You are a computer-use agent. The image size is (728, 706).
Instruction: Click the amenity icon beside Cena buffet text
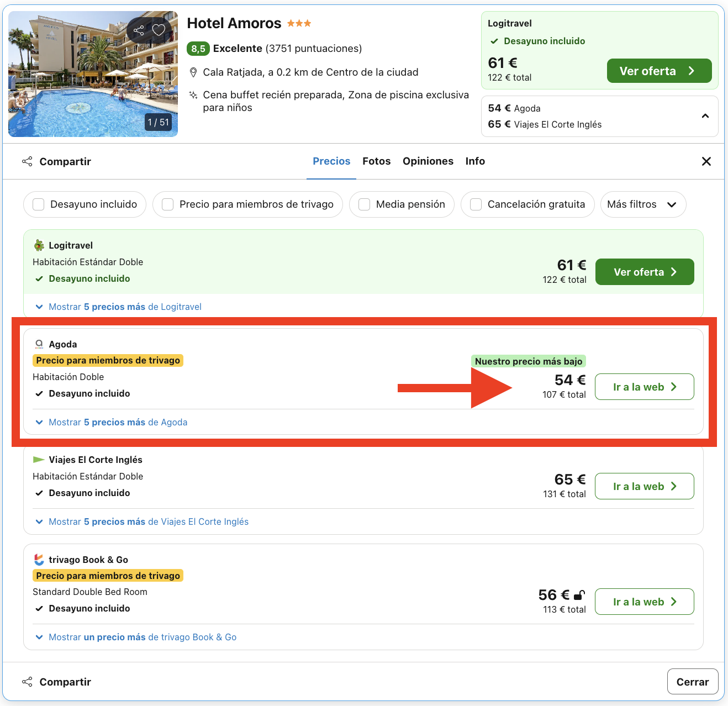193,95
